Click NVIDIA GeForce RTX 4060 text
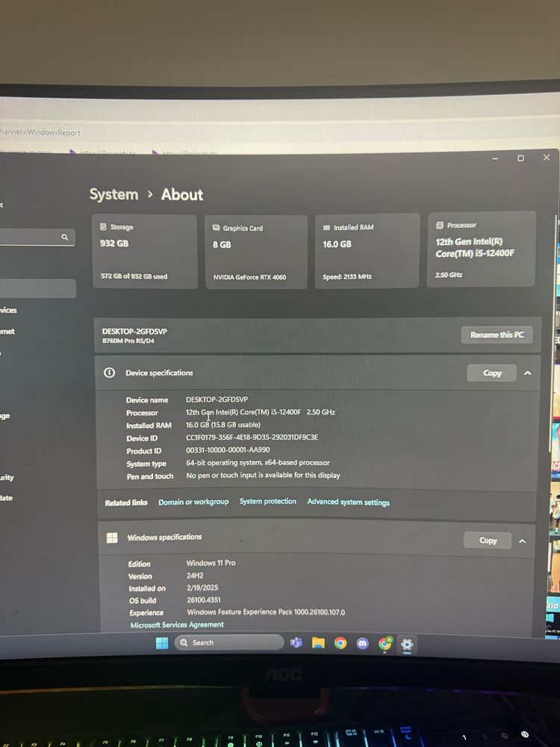Viewport: 560px width, 747px height. click(249, 277)
